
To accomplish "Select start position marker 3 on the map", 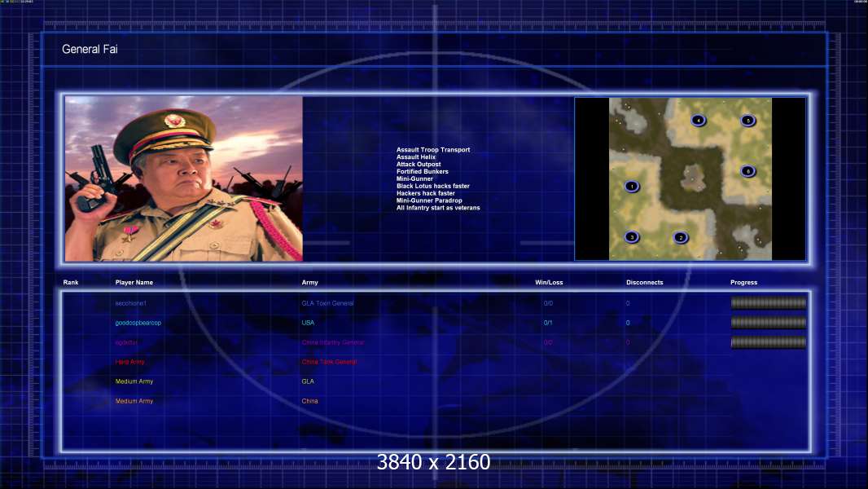I will (632, 237).
